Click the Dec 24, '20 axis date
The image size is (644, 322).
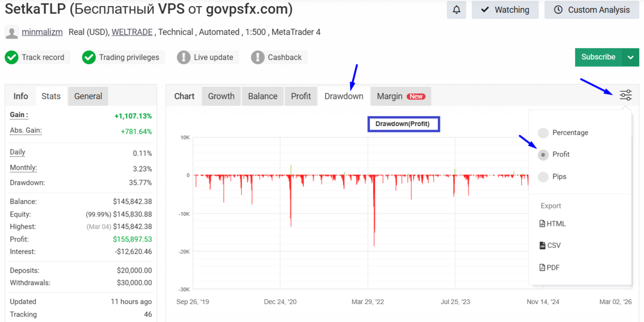pyautogui.click(x=281, y=302)
